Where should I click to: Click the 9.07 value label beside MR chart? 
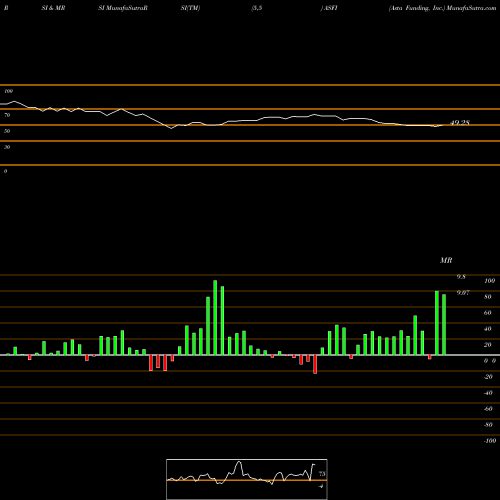(x=463, y=293)
